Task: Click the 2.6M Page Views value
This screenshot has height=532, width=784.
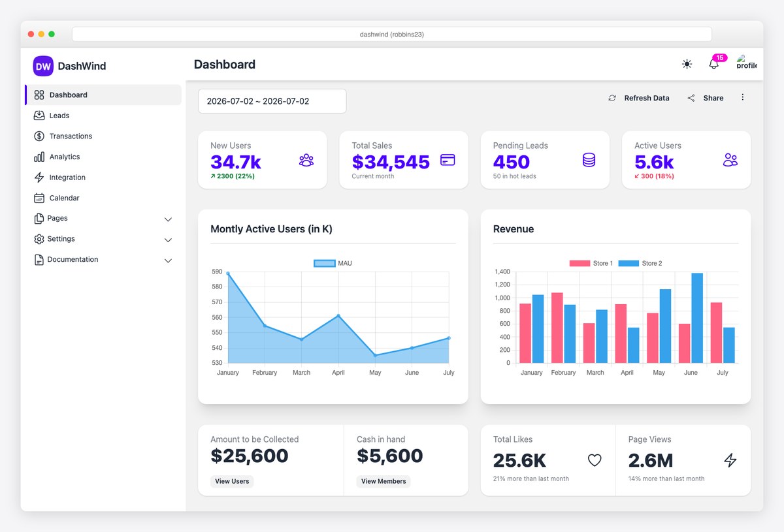Action: (651, 461)
